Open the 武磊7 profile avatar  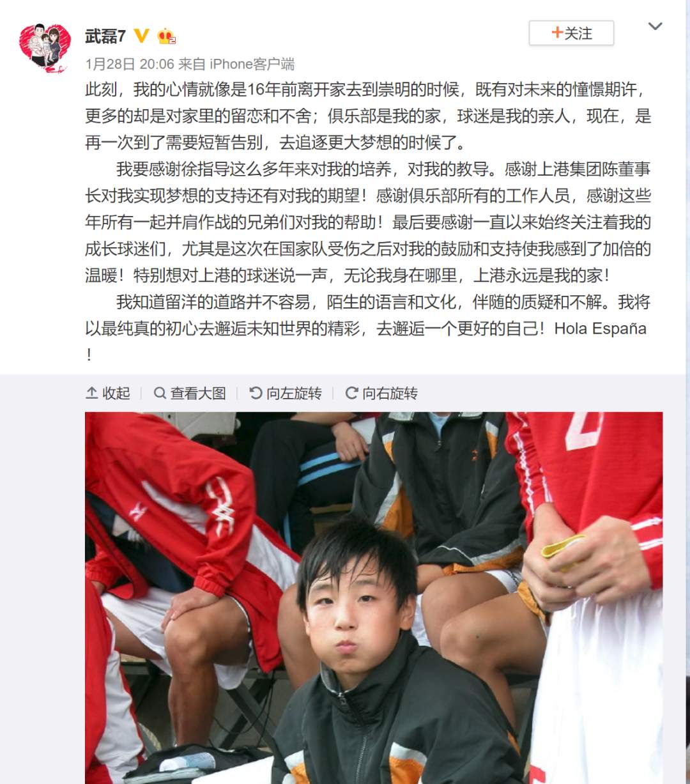click(x=44, y=48)
